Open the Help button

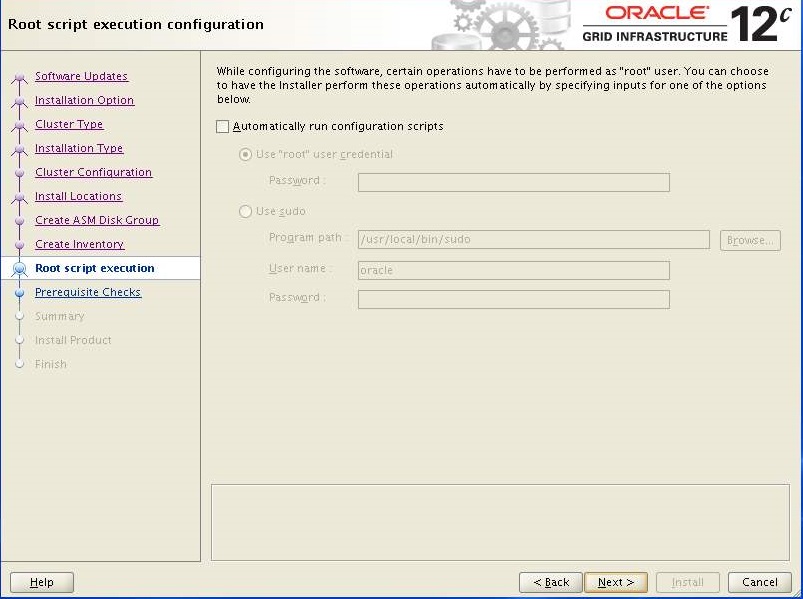42,582
